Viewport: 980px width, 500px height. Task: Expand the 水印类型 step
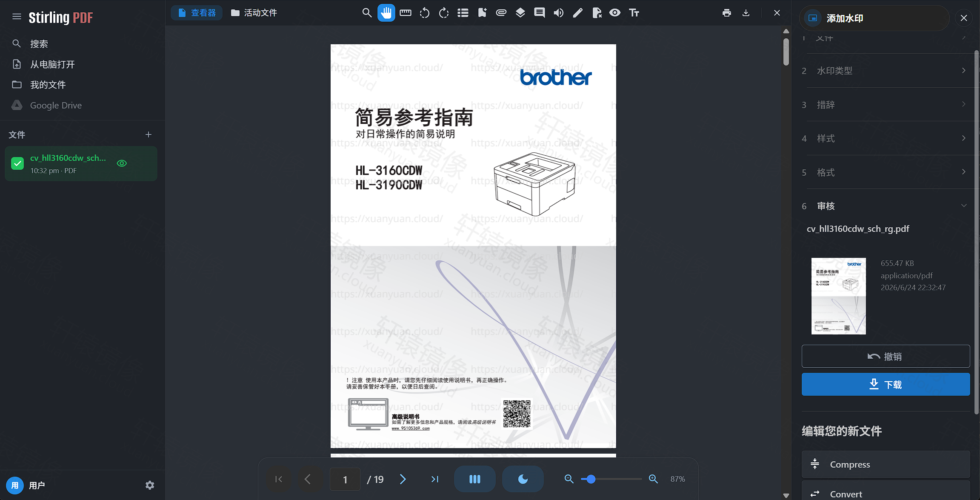tap(885, 71)
